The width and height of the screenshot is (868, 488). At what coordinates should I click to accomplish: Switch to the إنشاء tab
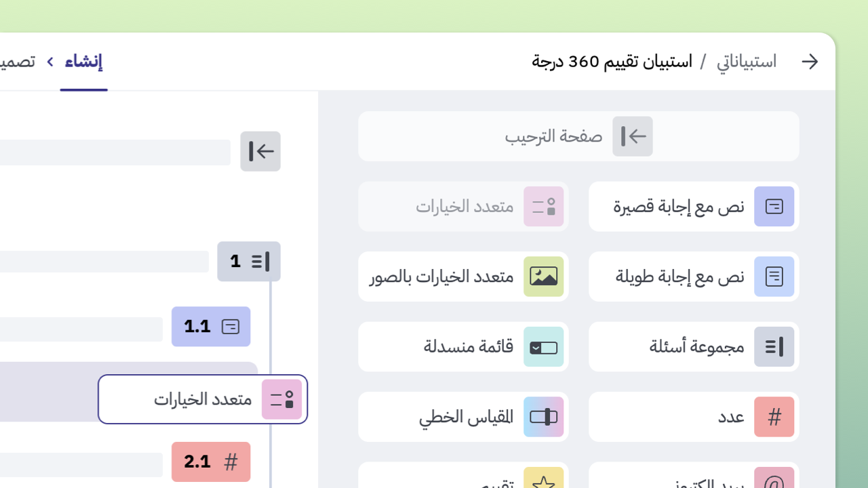83,61
